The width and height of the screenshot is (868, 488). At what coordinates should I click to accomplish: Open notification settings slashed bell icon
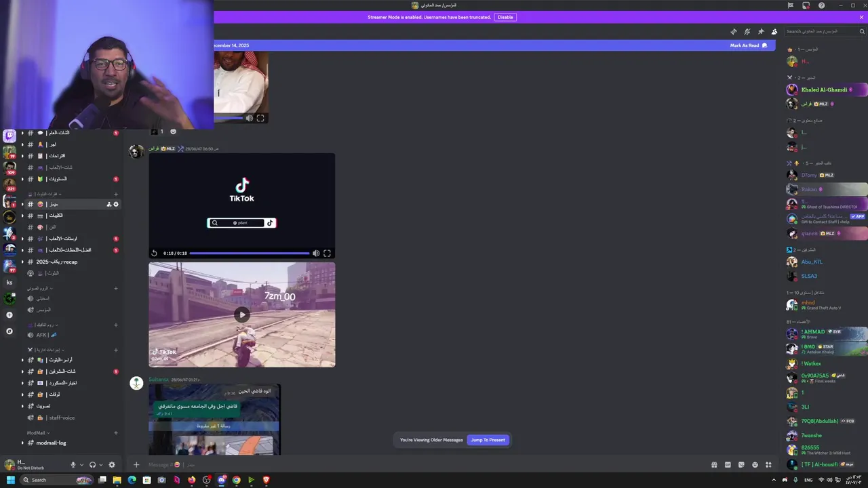click(x=747, y=32)
